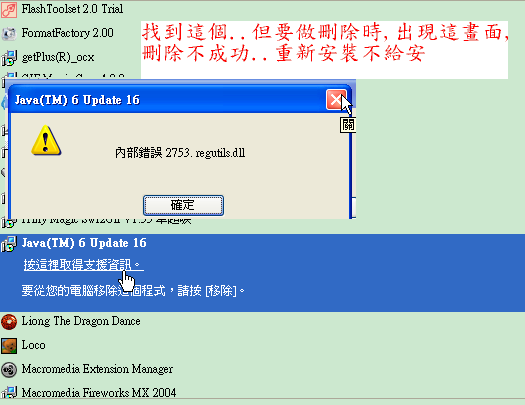Select the Macromedia Fireworks MX 2004 entry text
525x405 pixels.
(x=99, y=393)
